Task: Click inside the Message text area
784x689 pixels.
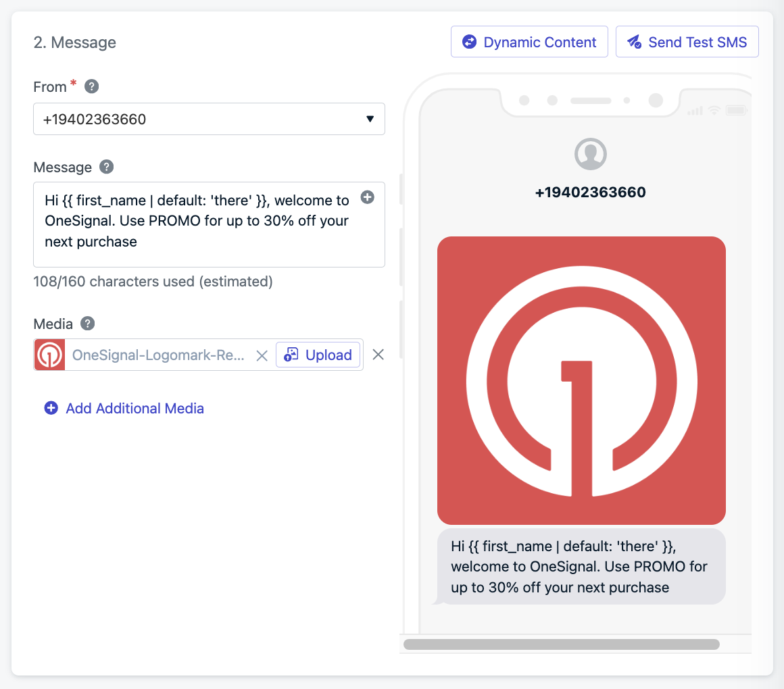Action: point(209,224)
